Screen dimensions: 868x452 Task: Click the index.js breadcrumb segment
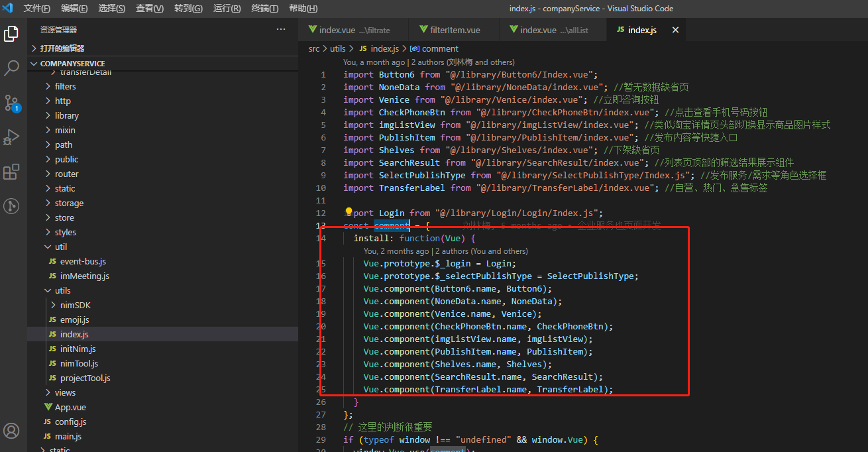point(379,48)
